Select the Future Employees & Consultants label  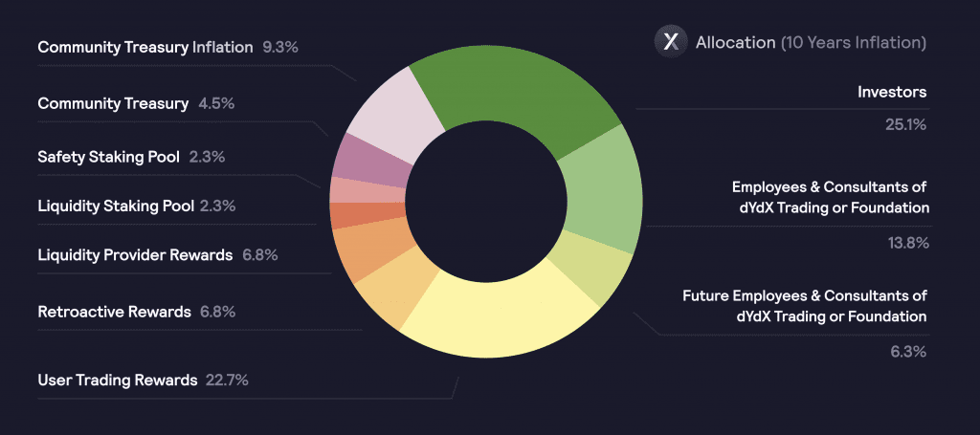[x=804, y=305]
